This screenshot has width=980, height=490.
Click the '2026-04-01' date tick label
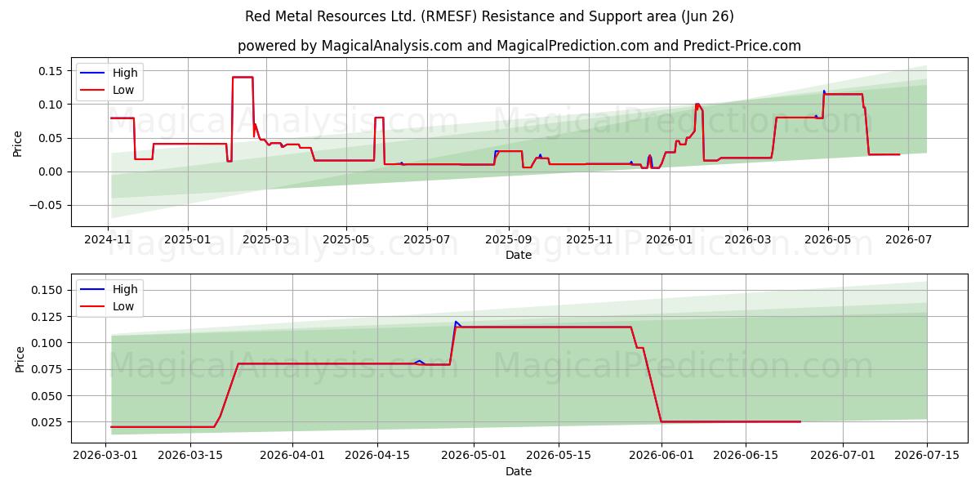pos(292,456)
